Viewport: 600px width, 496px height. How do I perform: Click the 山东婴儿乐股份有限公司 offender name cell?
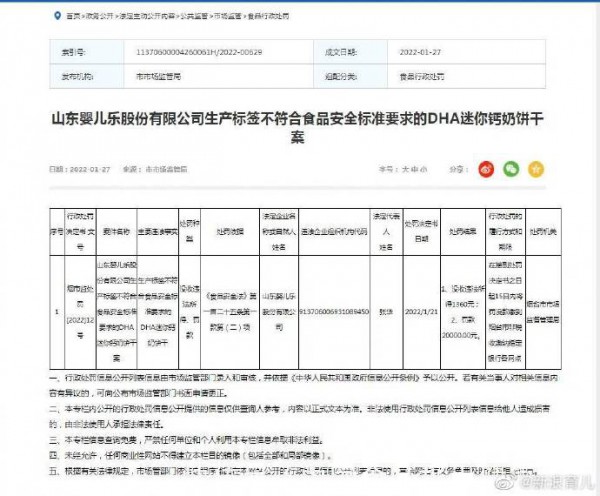279,312
